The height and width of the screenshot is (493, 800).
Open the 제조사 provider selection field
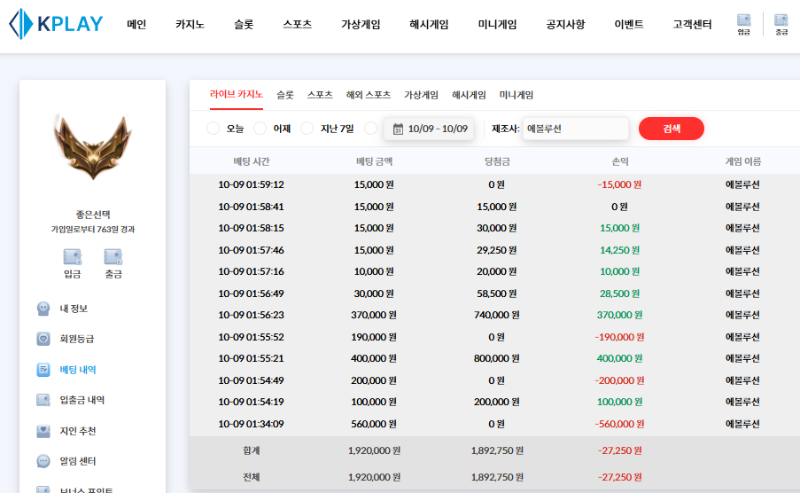point(575,129)
